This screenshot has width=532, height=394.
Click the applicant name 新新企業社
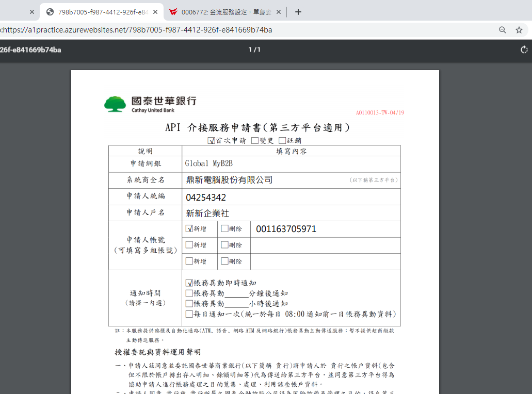tap(207, 214)
